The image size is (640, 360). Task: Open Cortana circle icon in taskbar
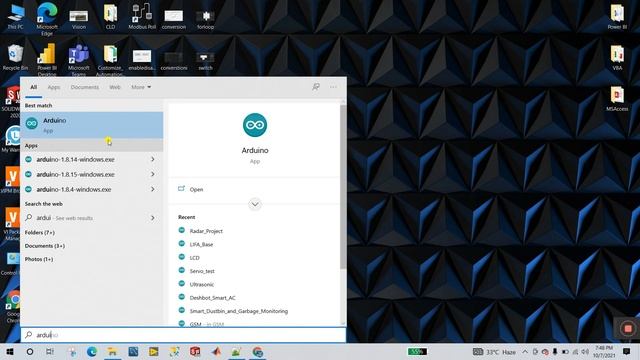(x=30, y=351)
